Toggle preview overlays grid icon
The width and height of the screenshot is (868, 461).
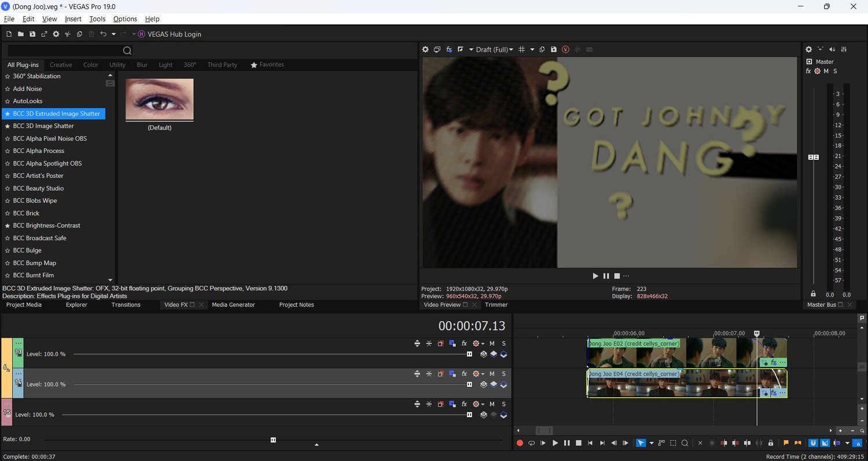coord(522,50)
